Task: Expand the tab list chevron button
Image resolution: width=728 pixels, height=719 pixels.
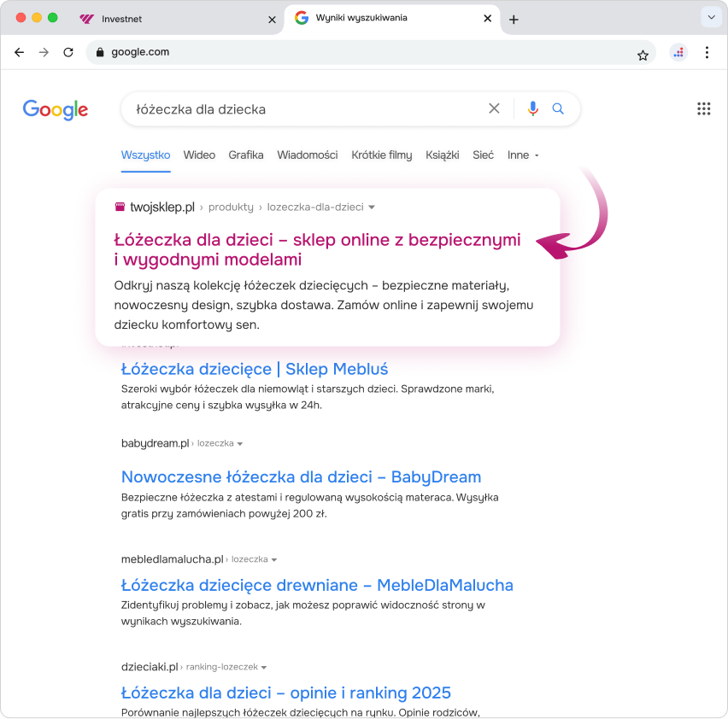Action: tap(710, 18)
